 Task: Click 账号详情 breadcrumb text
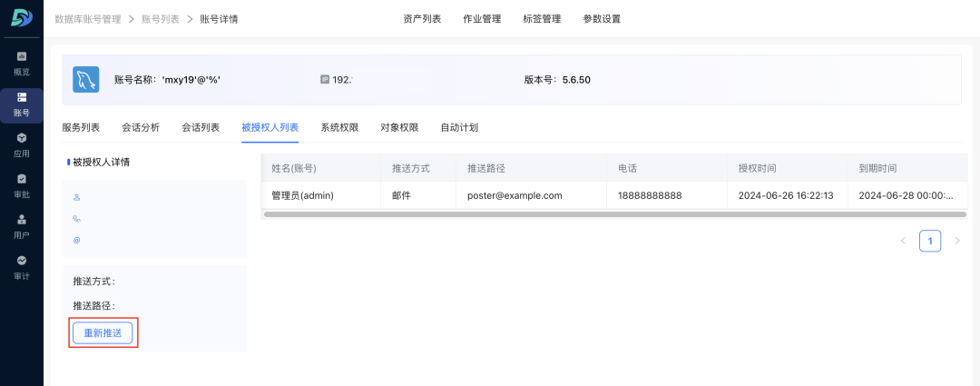pyautogui.click(x=218, y=19)
